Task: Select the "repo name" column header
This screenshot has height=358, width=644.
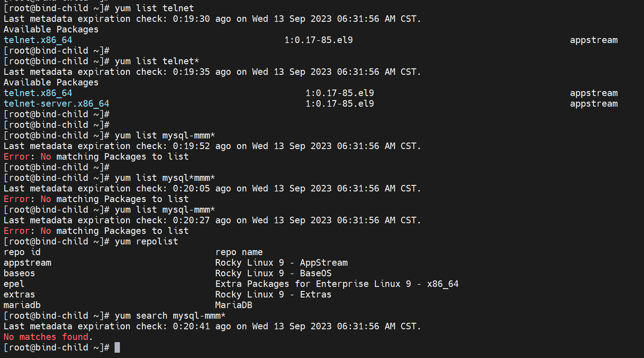Action: pos(239,252)
